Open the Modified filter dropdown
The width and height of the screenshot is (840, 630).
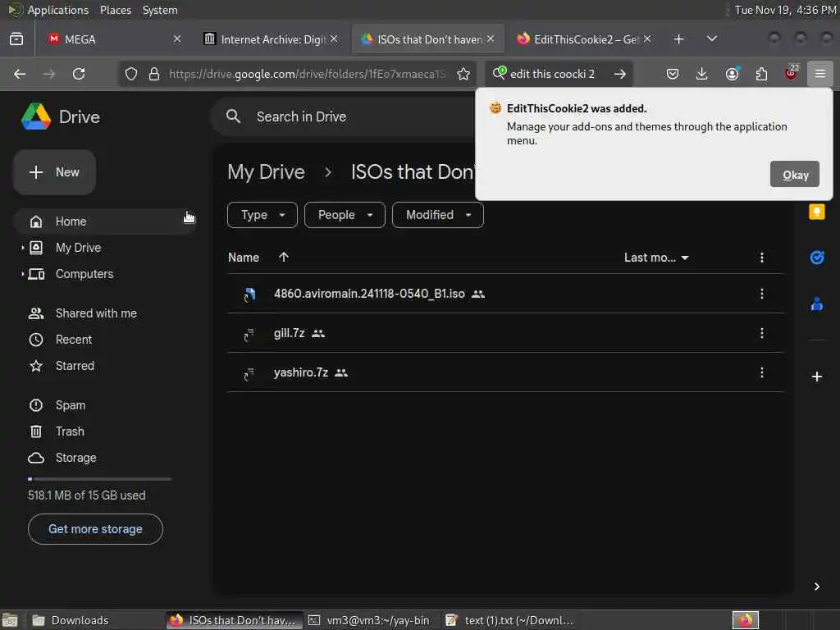coord(438,215)
